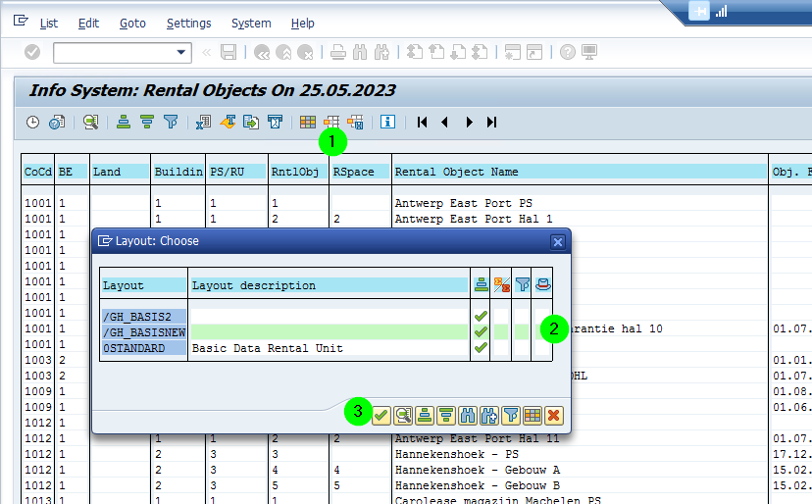Click the green Enter checkmark in standard toolbar
The height and width of the screenshot is (504, 812).
click(x=32, y=52)
